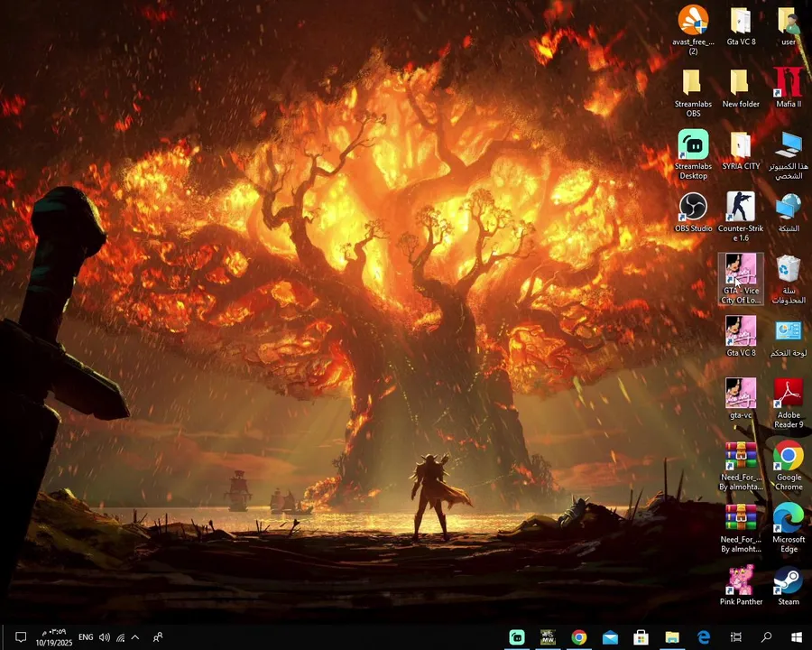Open the Gta VC 8 folder icon
The width and height of the screenshot is (812, 650).
point(741,26)
